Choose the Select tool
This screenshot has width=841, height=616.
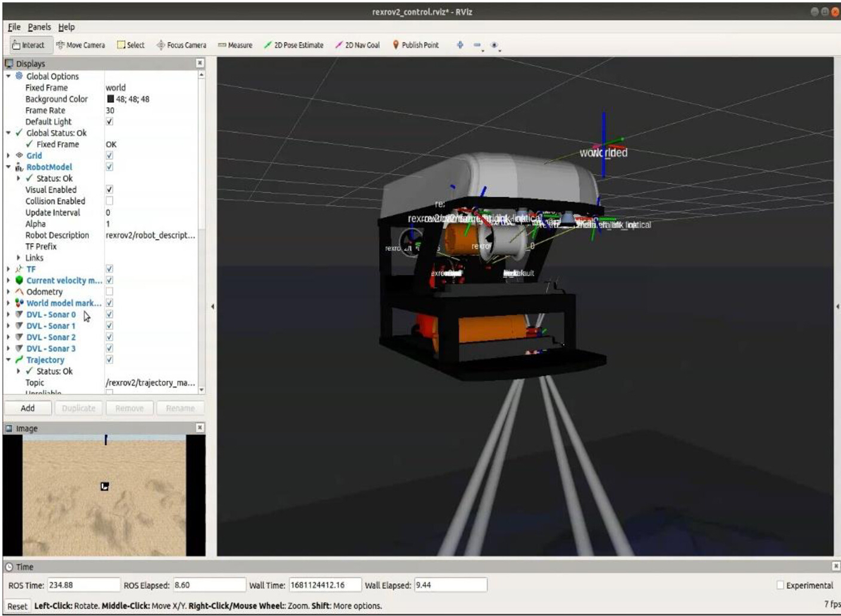pyautogui.click(x=131, y=45)
